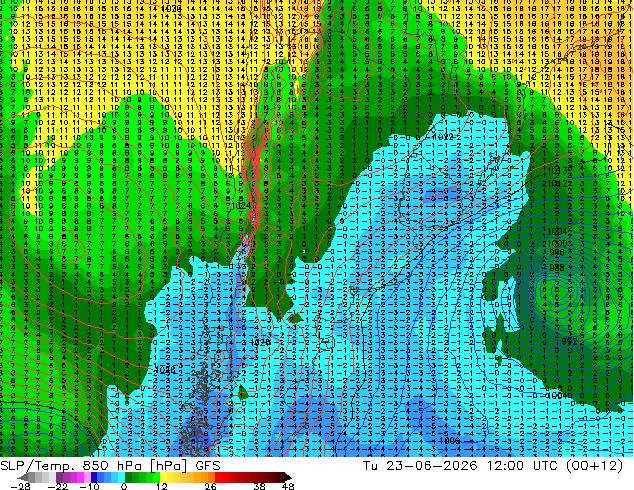Pick the magenta segment of the temperature legend

80,477
